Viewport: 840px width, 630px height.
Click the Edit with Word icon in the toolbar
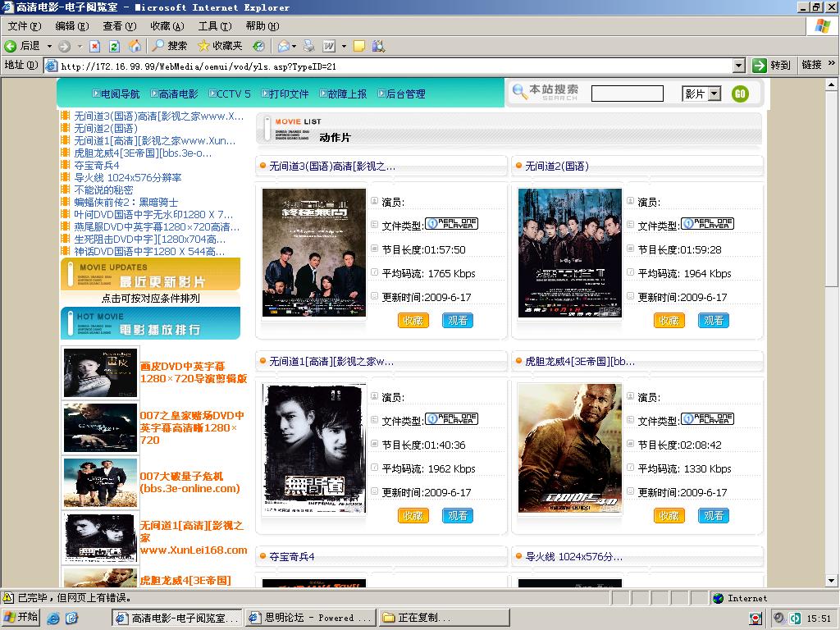[329, 46]
